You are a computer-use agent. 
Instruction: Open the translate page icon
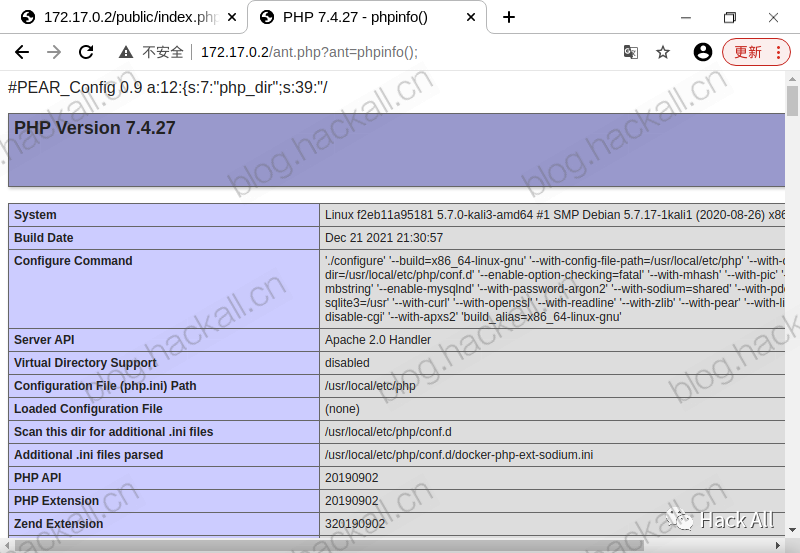[631, 52]
